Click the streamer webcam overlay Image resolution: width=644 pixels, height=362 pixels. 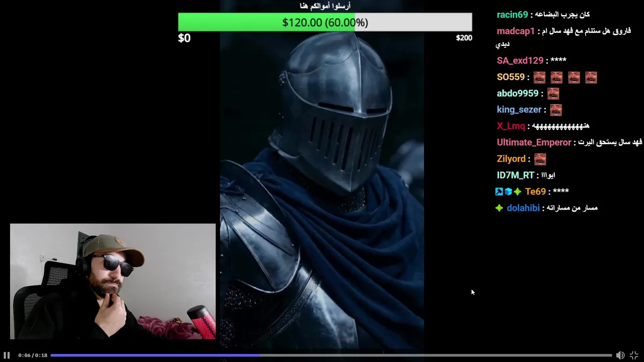113,282
